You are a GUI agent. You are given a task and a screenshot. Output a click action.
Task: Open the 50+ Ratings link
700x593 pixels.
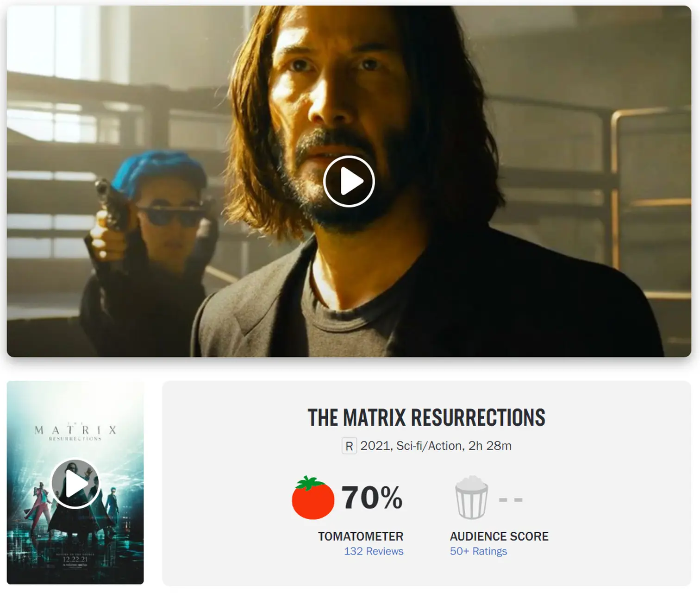coord(478,551)
